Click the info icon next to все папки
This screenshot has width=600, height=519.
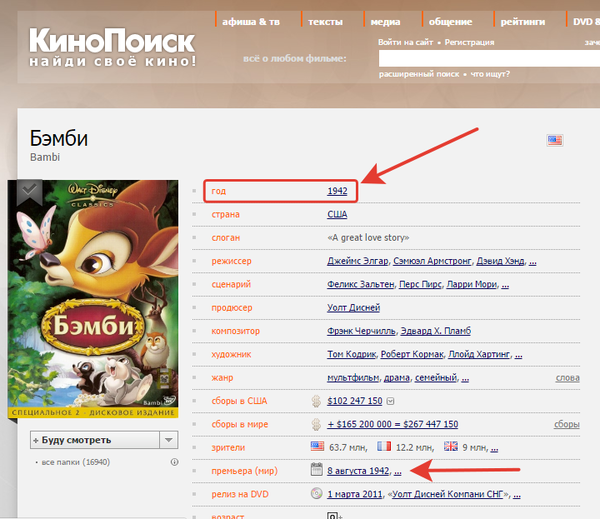pyautogui.click(x=174, y=462)
